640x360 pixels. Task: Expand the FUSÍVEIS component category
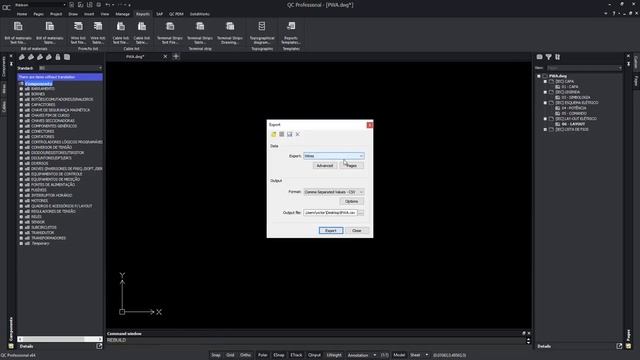point(21,190)
